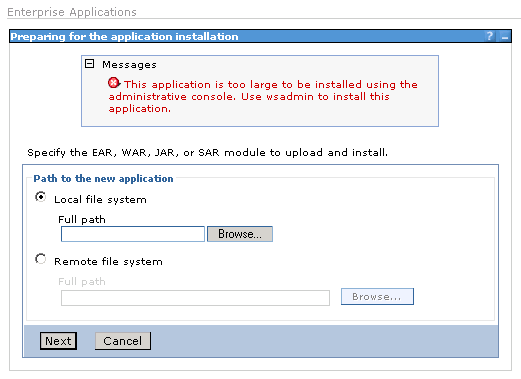Browse for a local file
The image size is (521, 379).
(240, 234)
